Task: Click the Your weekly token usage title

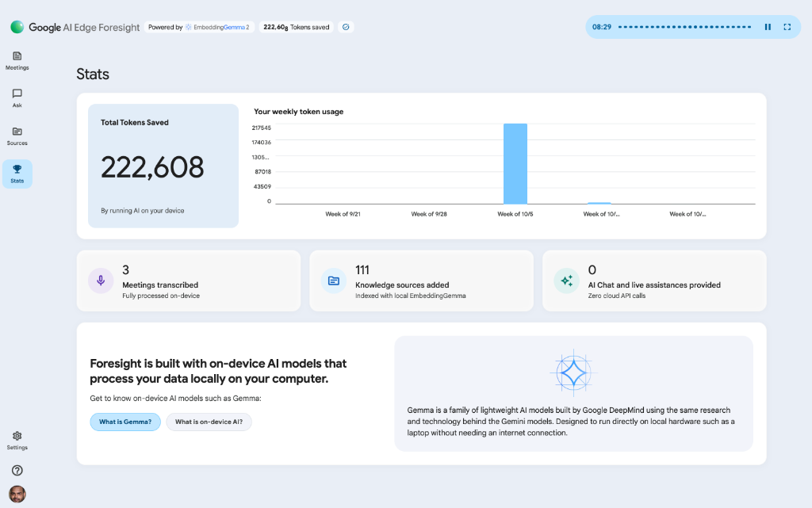Action: click(299, 111)
